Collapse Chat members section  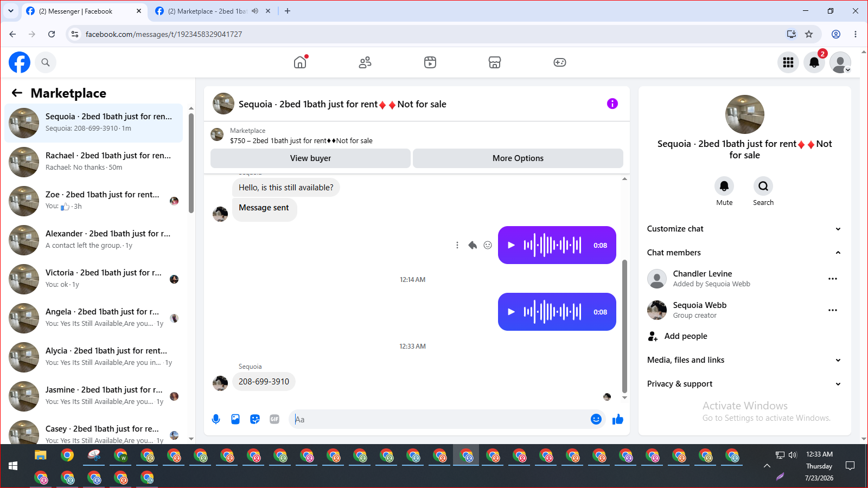tap(744, 253)
